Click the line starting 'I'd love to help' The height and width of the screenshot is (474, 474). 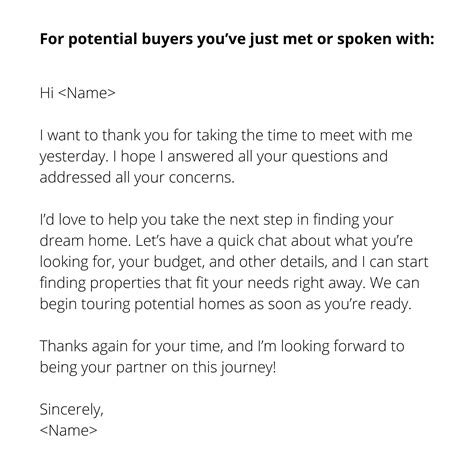click(x=216, y=220)
